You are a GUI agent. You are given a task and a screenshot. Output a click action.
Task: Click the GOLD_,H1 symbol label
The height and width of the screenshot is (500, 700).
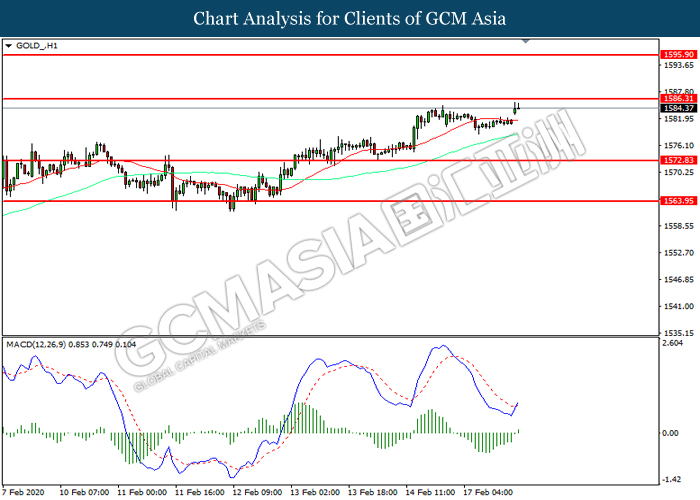pyautogui.click(x=37, y=46)
